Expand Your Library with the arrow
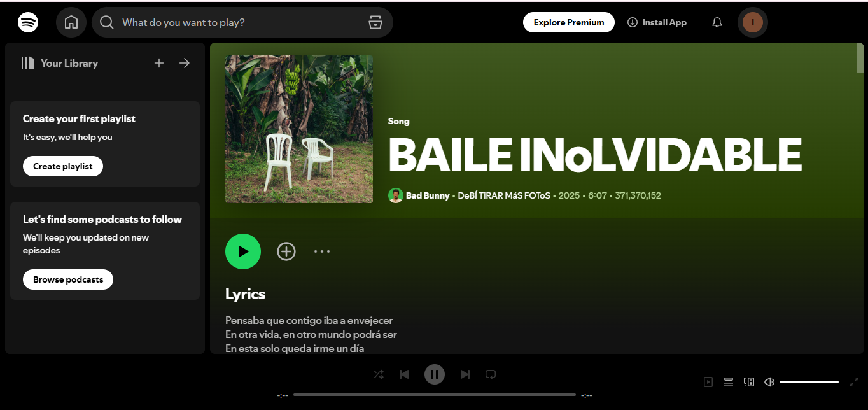 point(184,62)
